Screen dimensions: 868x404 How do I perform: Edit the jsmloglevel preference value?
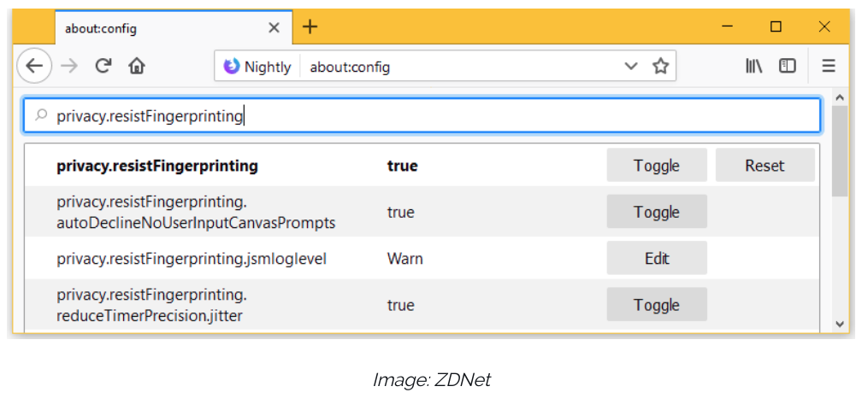(x=656, y=259)
